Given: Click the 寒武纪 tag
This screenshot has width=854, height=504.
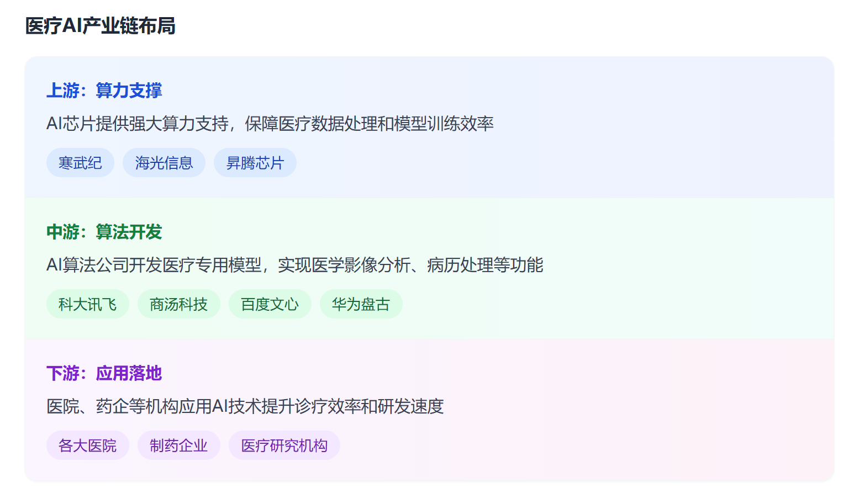Looking at the screenshot, I should (x=80, y=163).
